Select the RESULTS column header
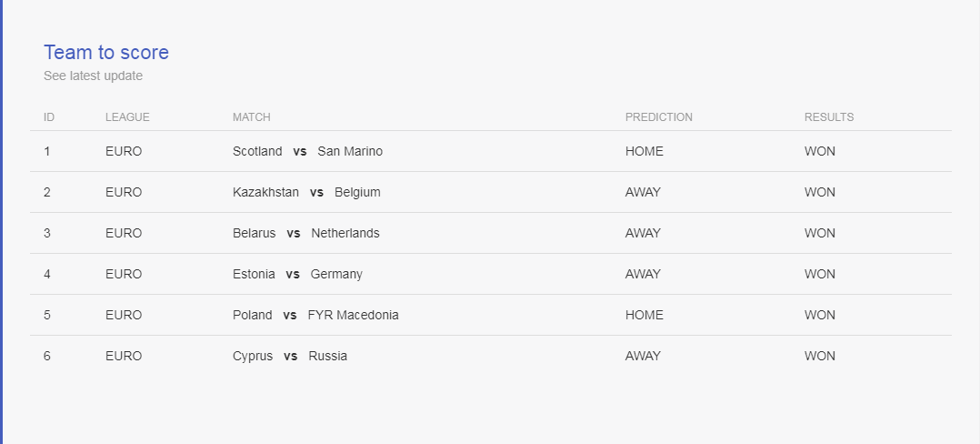The width and height of the screenshot is (980, 444). [829, 117]
